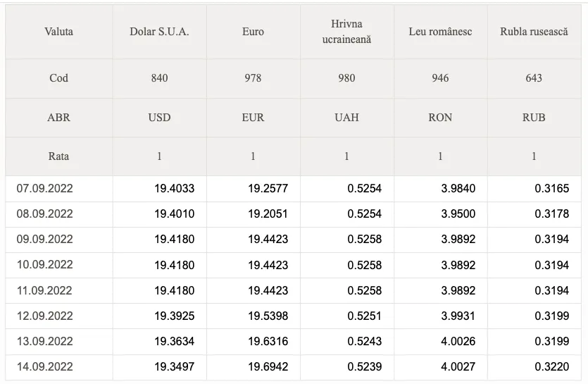Click the RUB abbreviation cell
This screenshot has height=384, width=588.
pos(534,118)
